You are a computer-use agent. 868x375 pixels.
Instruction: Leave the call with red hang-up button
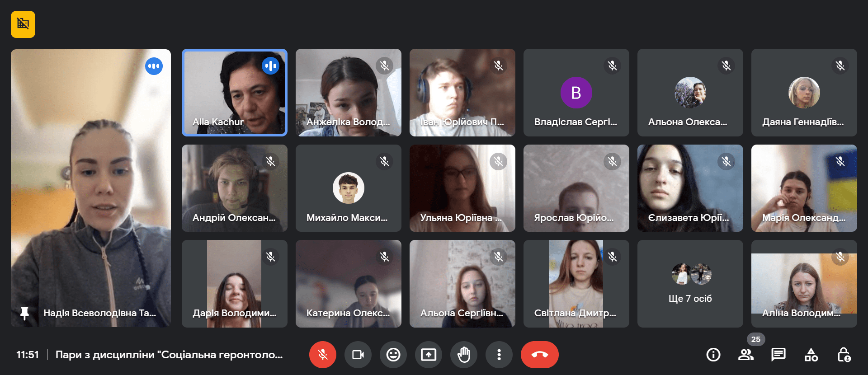click(539, 355)
